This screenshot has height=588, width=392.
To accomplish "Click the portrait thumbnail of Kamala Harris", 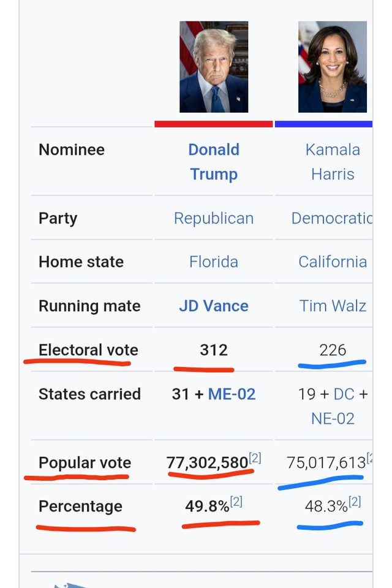I will [333, 67].
